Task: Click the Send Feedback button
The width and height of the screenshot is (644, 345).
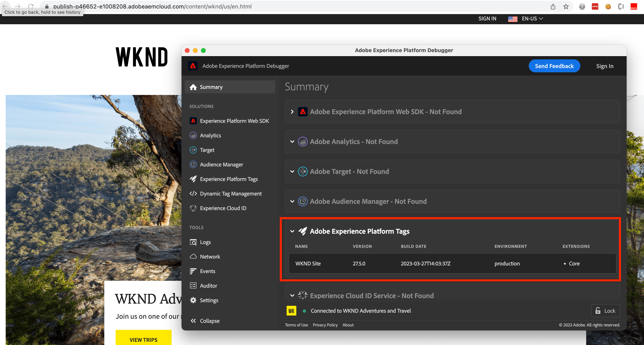Action: [x=554, y=66]
